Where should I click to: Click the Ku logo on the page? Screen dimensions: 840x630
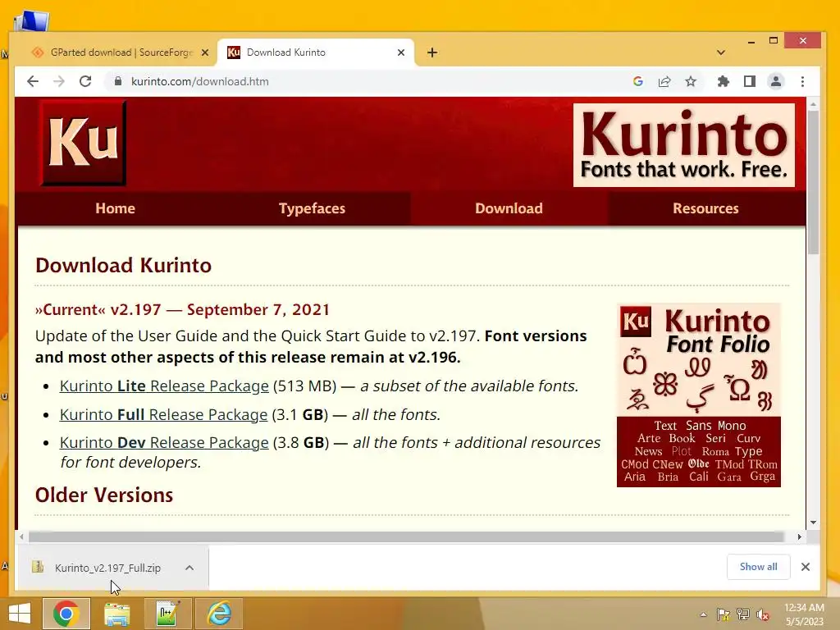point(83,143)
